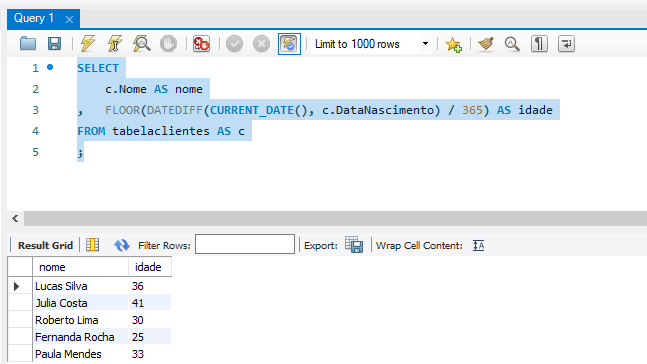Image resolution: width=647 pixels, height=364 pixels.
Task: Place cursor on CURRENT_DATE in line 3
Action: point(252,110)
